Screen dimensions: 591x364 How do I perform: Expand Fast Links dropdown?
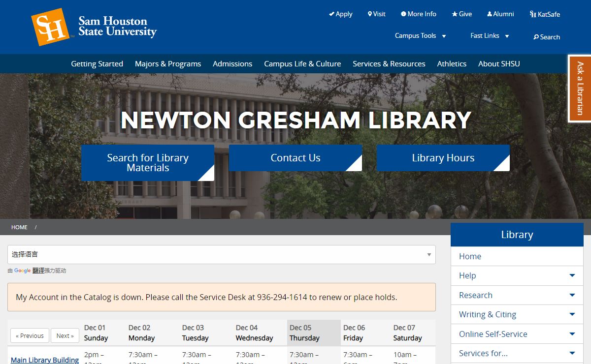click(490, 35)
